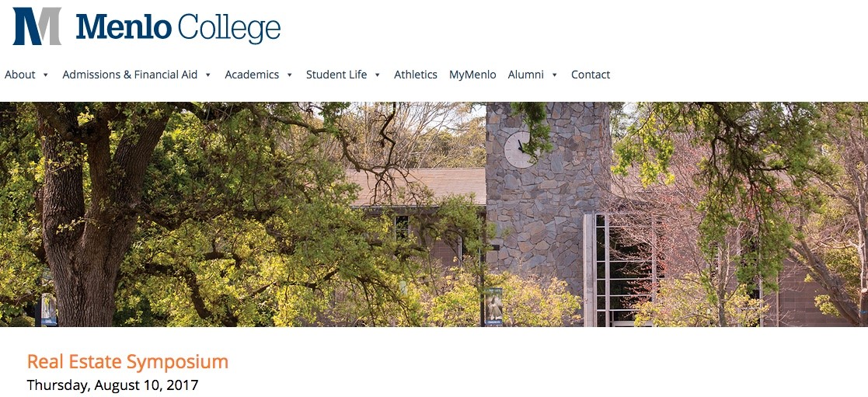Click the Real Estate Symposium heading
The height and width of the screenshot is (397, 868).
[128, 362]
